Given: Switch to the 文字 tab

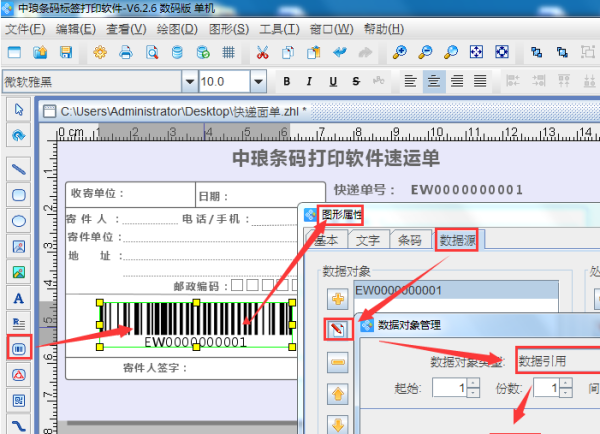Looking at the screenshot, I should pyautogui.click(x=367, y=240).
